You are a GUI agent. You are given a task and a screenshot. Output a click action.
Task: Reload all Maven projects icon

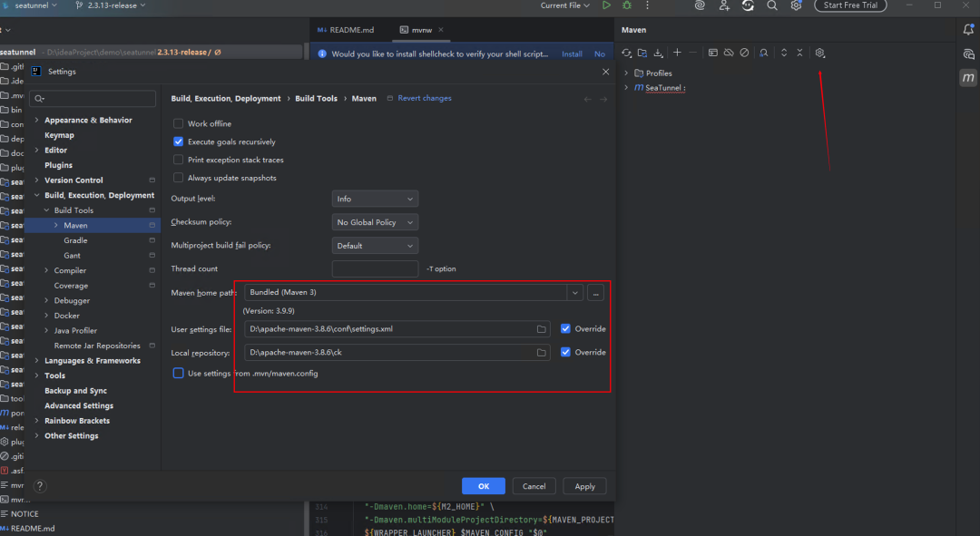pyautogui.click(x=626, y=54)
